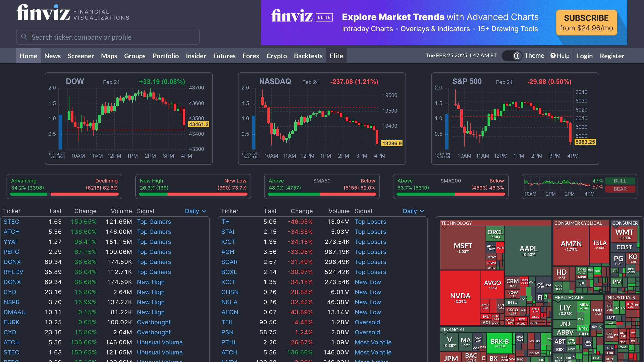Switch to the News tab
This screenshot has width=644, height=362.
52,56
